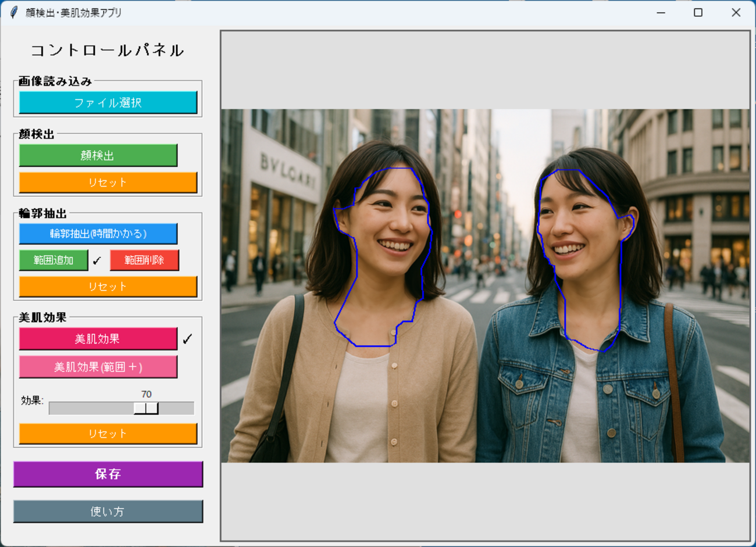This screenshot has width=756, height=547.
Task: Switch to 範囲削除 mode
Action: [x=144, y=260]
